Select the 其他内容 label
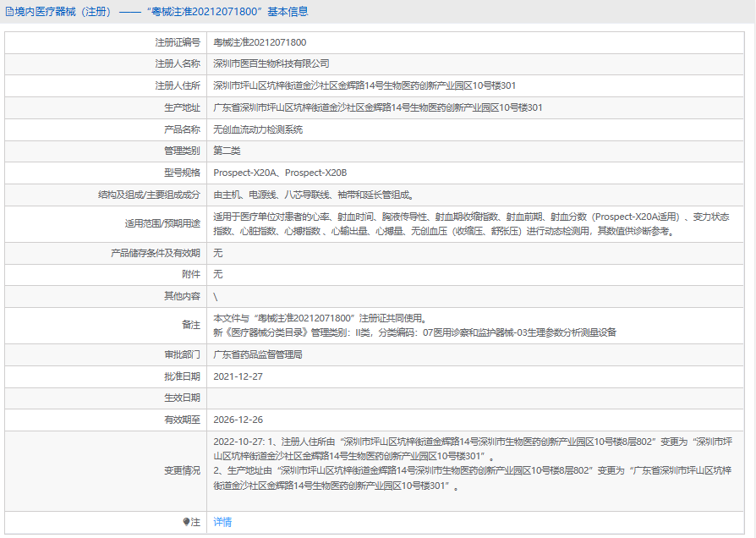This screenshot has width=756, height=538. click(x=183, y=296)
